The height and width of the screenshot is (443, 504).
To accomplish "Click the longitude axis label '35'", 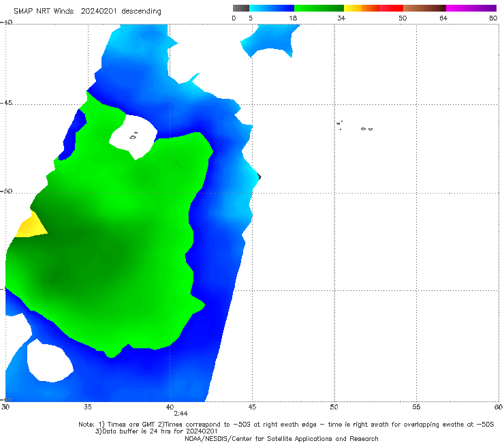I will 87,407.
